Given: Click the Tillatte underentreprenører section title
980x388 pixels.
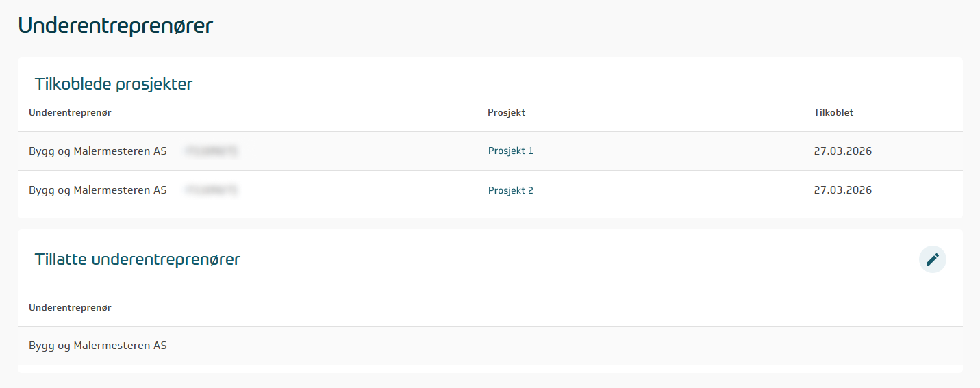Looking at the screenshot, I should (138, 259).
